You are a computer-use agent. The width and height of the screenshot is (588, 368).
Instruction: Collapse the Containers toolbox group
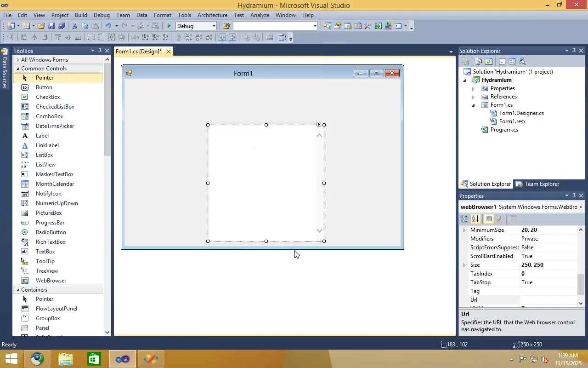[18, 290]
